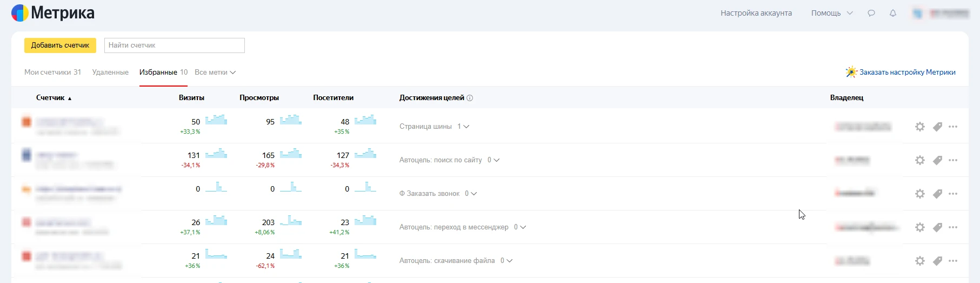Screen dimensions: 980x283
Task: Open settings gear in скачивание файла row
Action: 919,261
